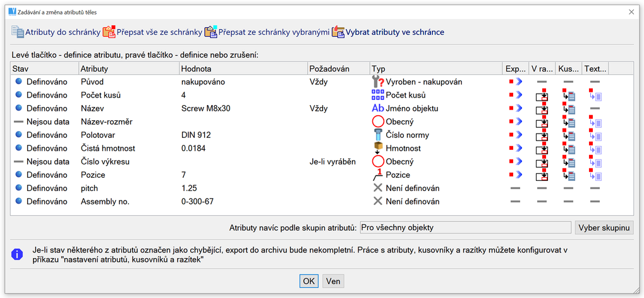The height and width of the screenshot is (298, 644).
Task: Click Vybrat atributy ve schránce icon
Action: coord(338,32)
